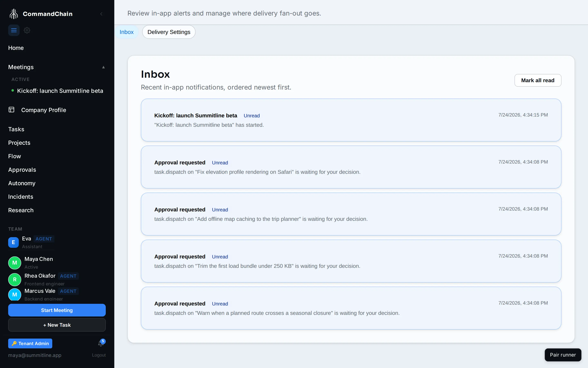The image size is (588, 368).
Task: Open the Trim first load bundle approval notification
Action: click(x=351, y=261)
